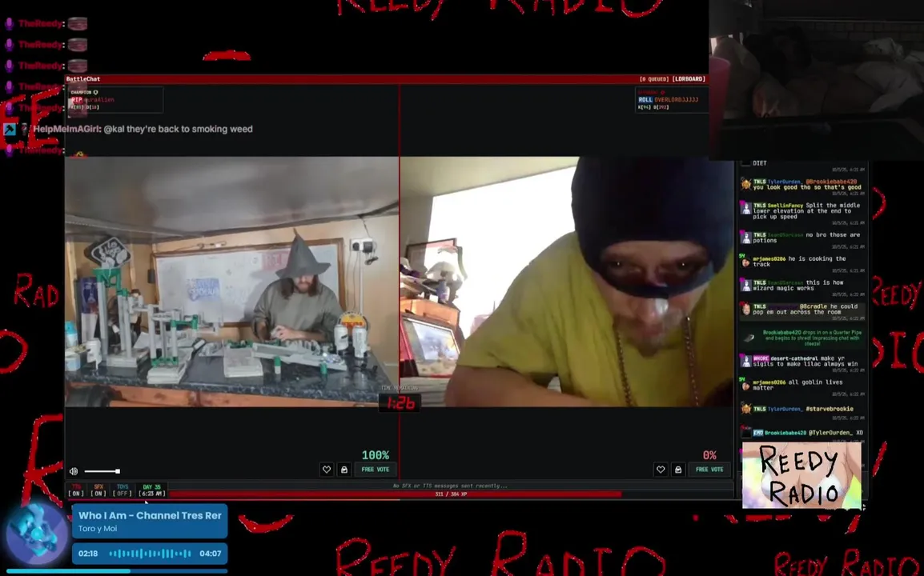Click song title Who I Am
This screenshot has width=924, height=576.
150,515
